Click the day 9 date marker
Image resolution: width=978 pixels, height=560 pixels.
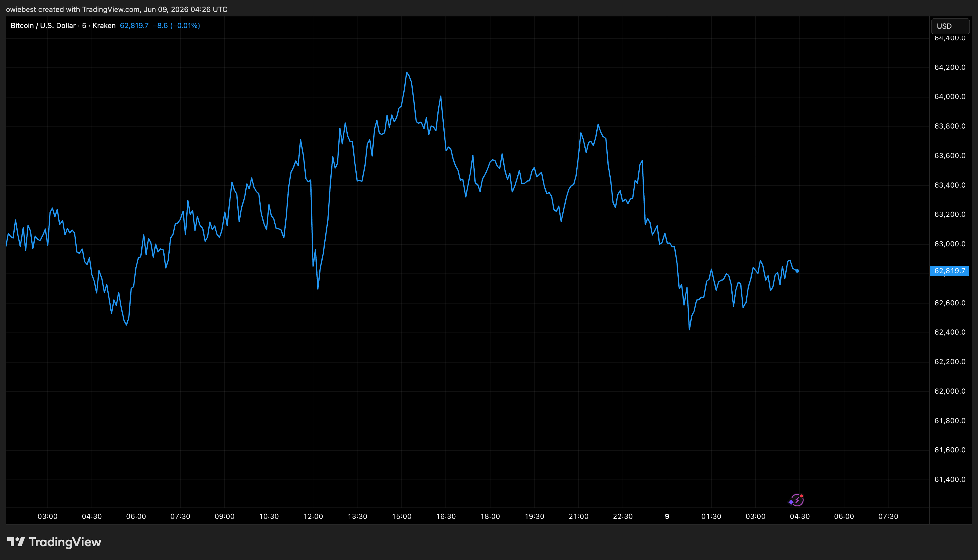click(x=667, y=516)
